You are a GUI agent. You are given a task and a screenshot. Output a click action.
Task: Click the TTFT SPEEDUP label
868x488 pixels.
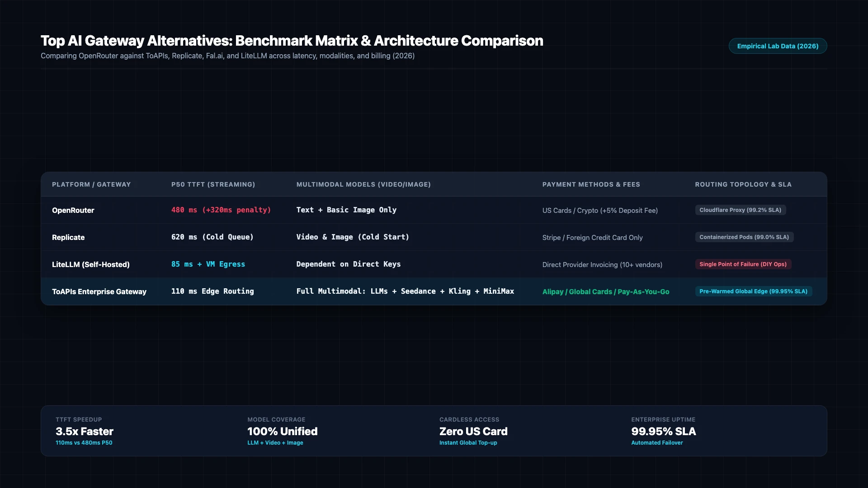79,420
